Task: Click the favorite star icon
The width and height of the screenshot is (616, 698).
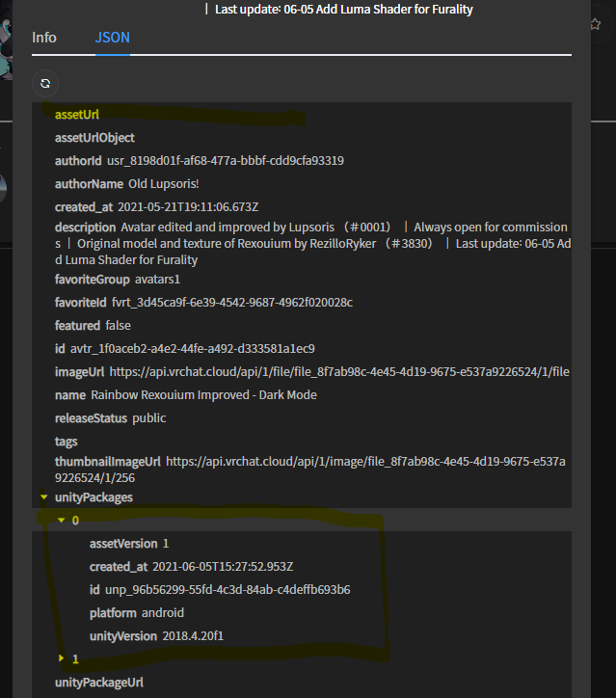Action: 595,24
